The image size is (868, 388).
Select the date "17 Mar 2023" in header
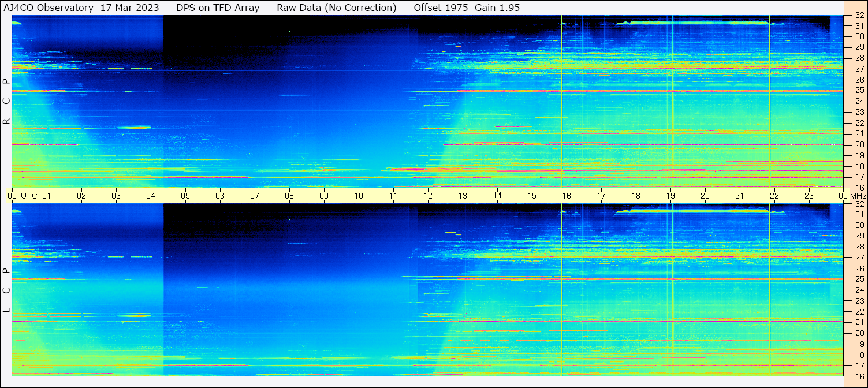pos(130,8)
